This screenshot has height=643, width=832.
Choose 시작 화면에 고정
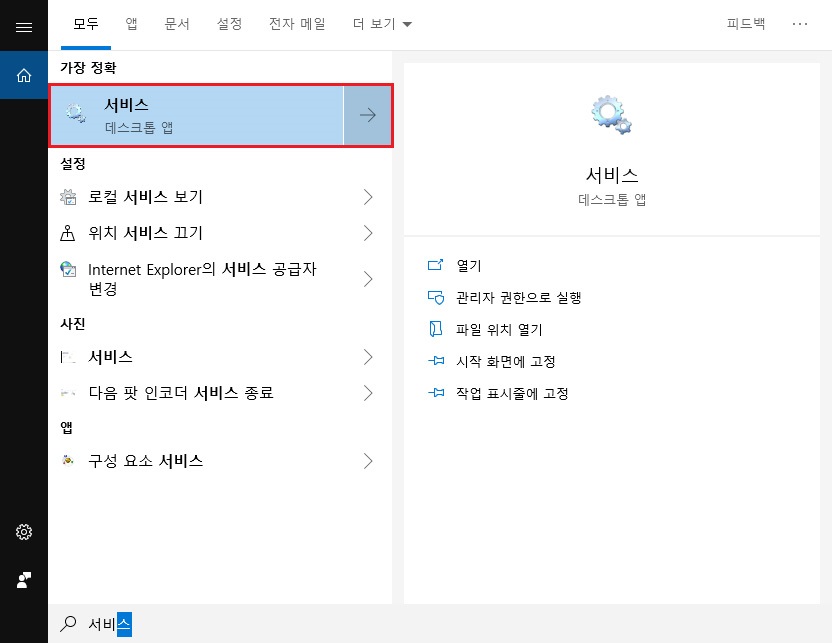pyautogui.click(x=506, y=361)
